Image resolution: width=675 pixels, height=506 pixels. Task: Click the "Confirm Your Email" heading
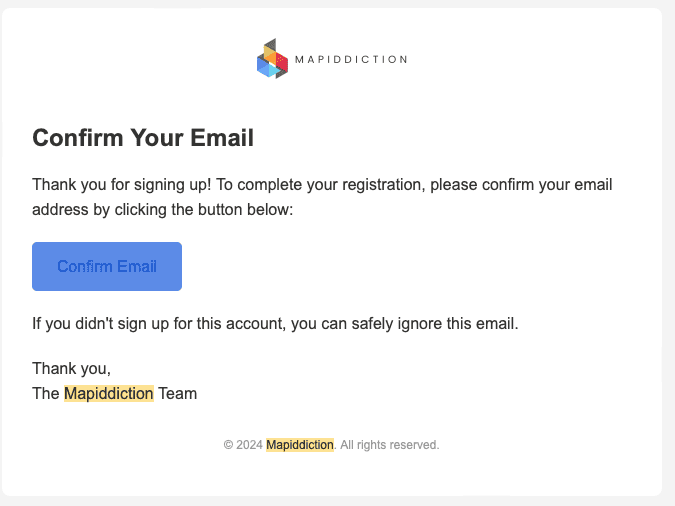143,138
